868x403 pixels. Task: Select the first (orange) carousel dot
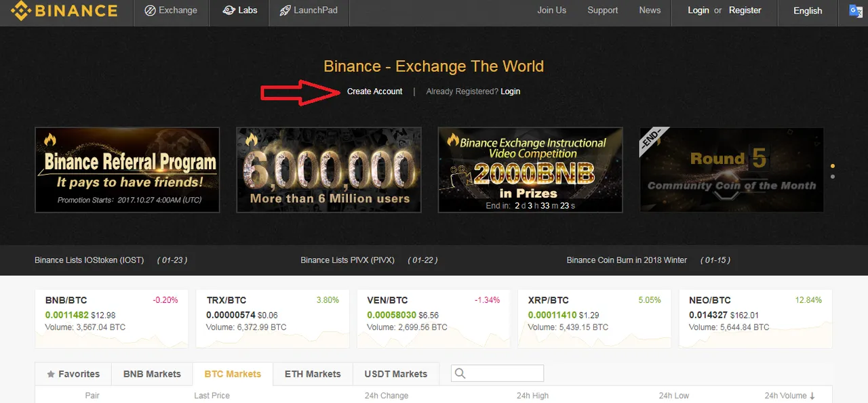click(833, 165)
